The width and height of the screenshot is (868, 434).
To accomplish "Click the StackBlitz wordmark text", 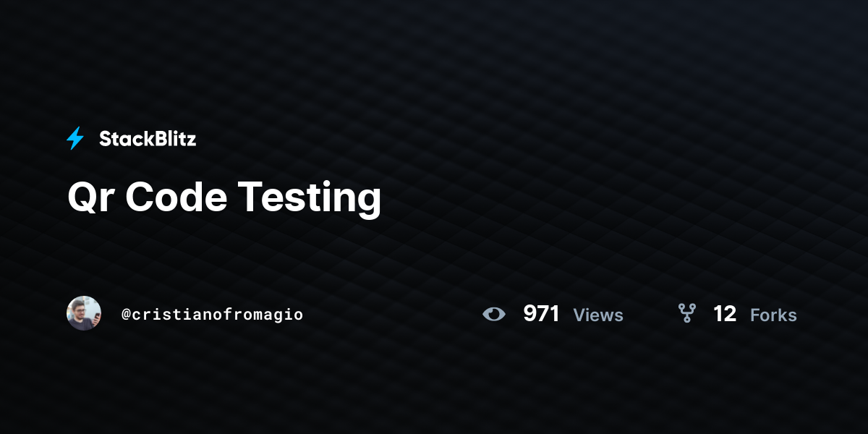I will tap(148, 139).
